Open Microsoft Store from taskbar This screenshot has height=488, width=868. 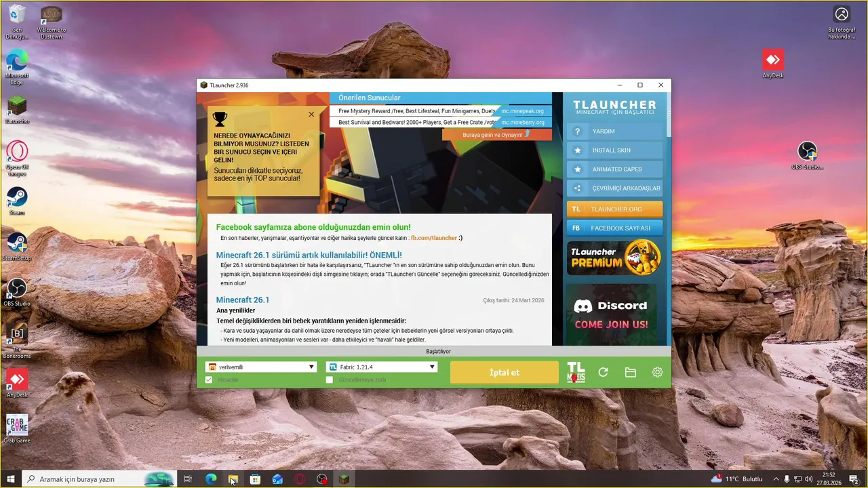(255, 479)
